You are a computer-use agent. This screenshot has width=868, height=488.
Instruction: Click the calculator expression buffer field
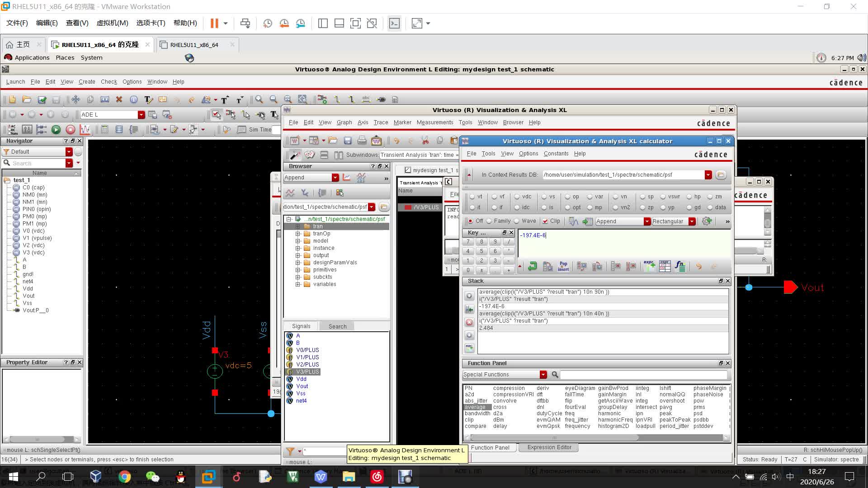[624, 243]
